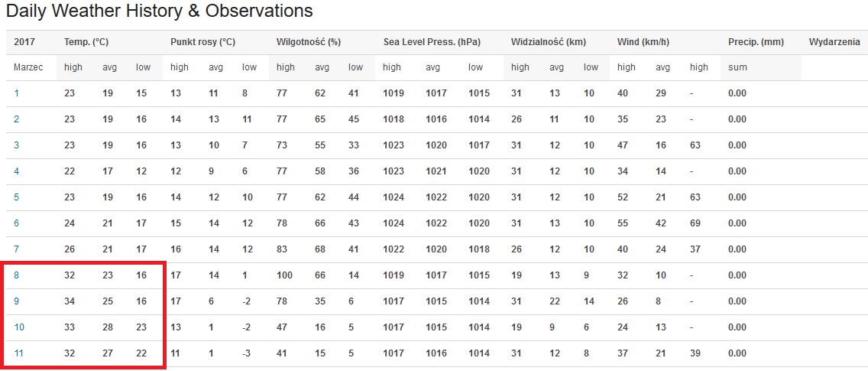The width and height of the screenshot is (868, 371).
Task: Open the day 5 link
Action: click(x=17, y=197)
